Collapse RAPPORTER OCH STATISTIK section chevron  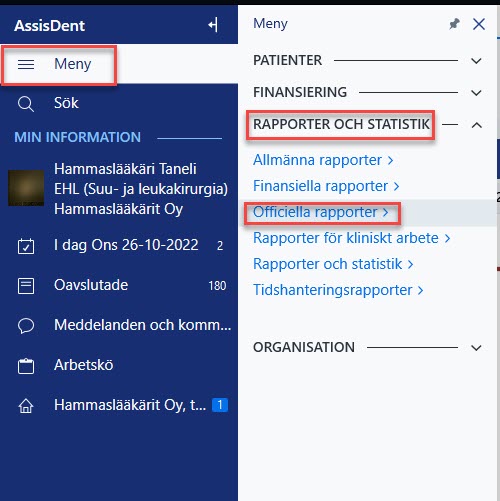(477, 125)
